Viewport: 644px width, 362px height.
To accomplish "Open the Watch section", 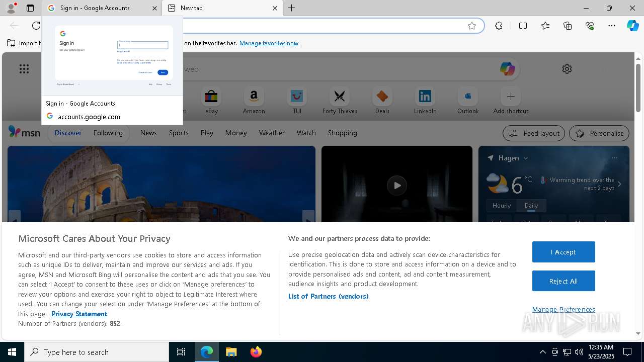I will point(306,133).
